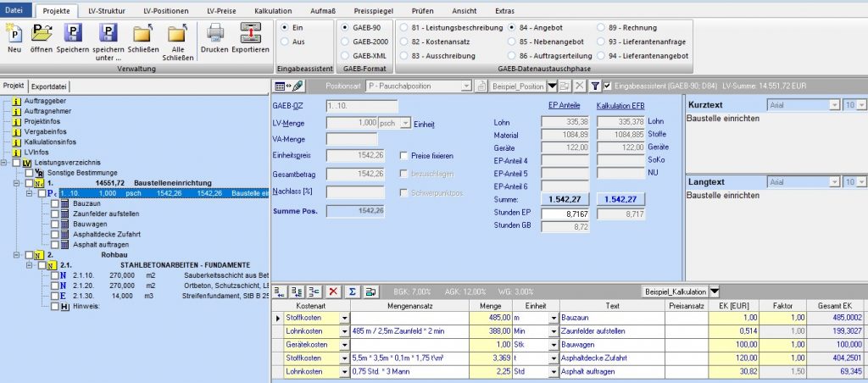Switch to the Exportdatei tab
The height and width of the screenshot is (383, 868).
[48, 86]
